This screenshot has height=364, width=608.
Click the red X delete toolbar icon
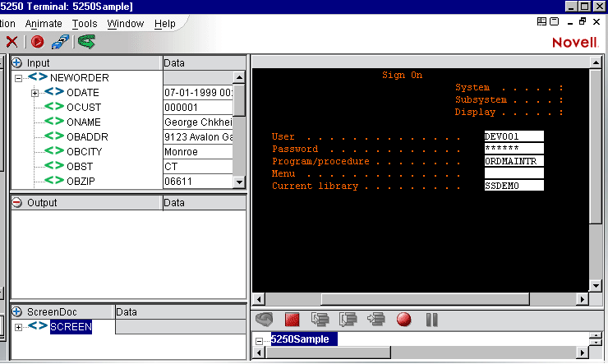coord(12,41)
